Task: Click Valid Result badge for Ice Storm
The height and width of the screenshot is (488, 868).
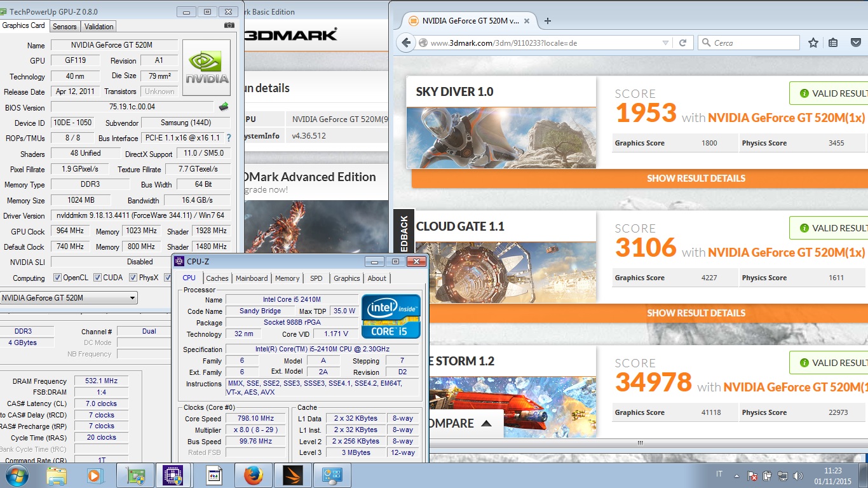Action: coord(829,363)
